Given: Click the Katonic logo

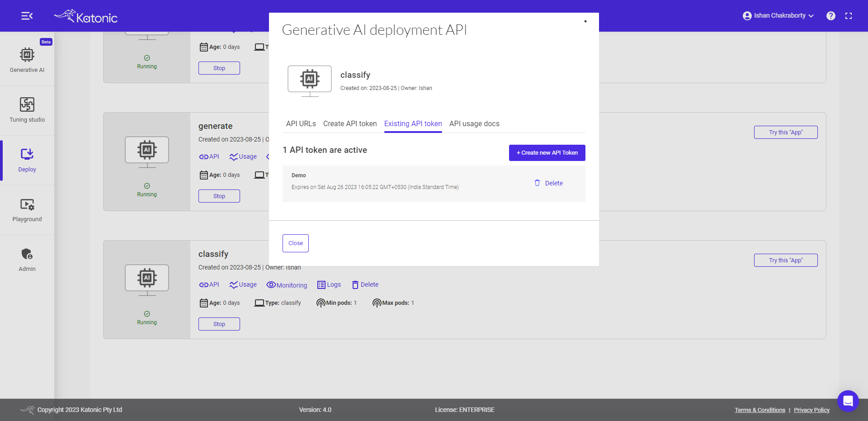Looking at the screenshot, I should (86, 16).
